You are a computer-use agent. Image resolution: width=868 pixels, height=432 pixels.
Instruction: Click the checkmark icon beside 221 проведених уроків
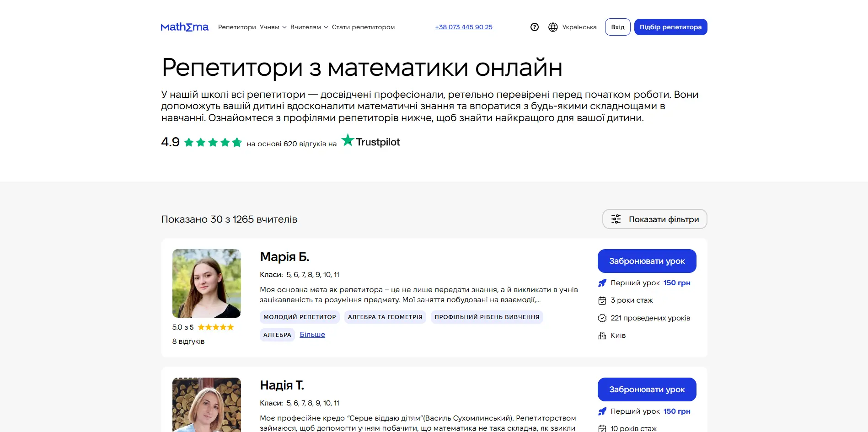(x=601, y=318)
